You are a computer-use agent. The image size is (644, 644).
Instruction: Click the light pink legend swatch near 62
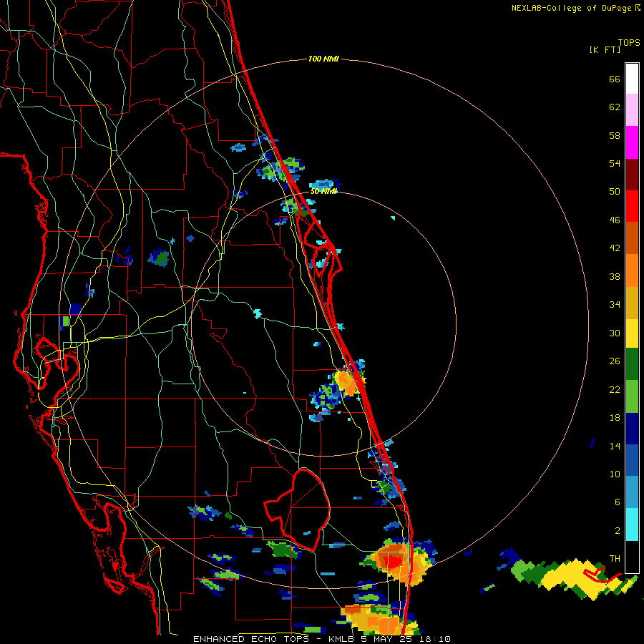click(x=632, y=109)
